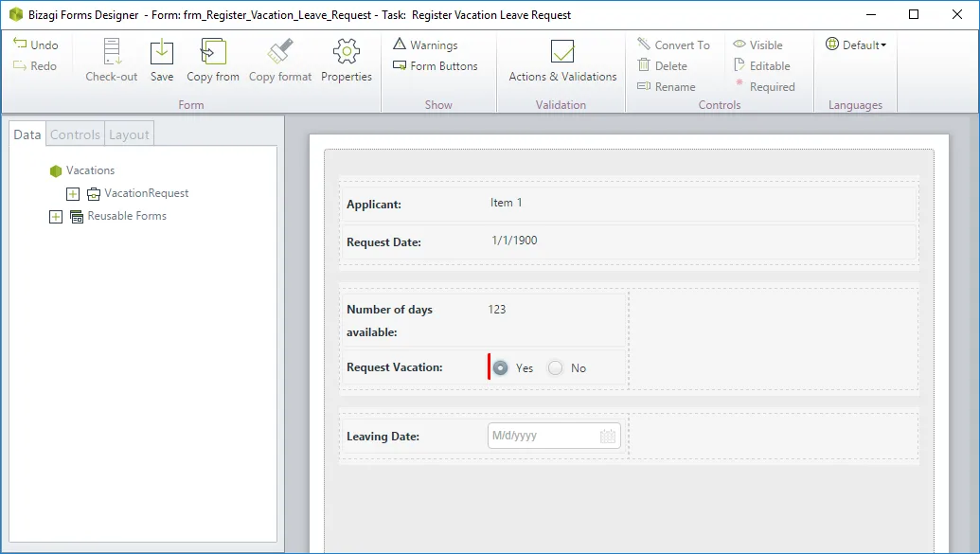Open form Properties gear
This screenshot has width=980, height=554.
click(x=347, y=52)
